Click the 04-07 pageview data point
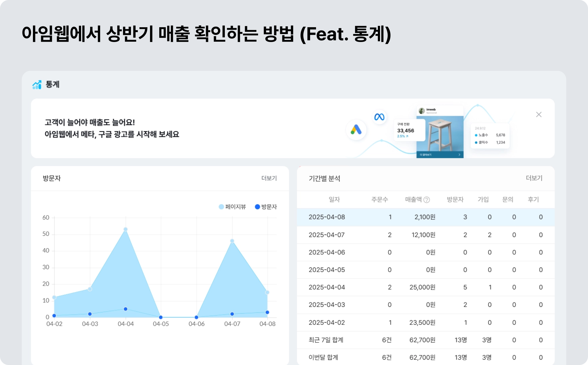 pyautogui.click(x=232, y=241)
